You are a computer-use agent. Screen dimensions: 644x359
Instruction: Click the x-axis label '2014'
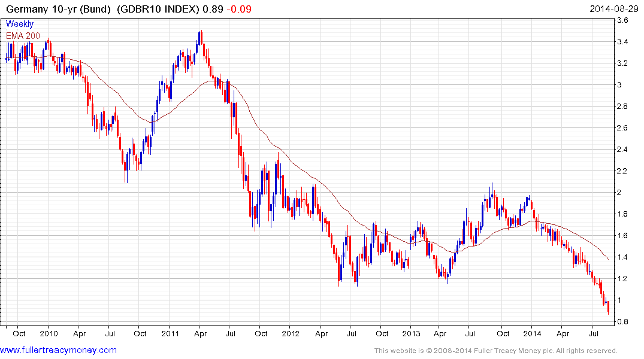coord(533,333)
